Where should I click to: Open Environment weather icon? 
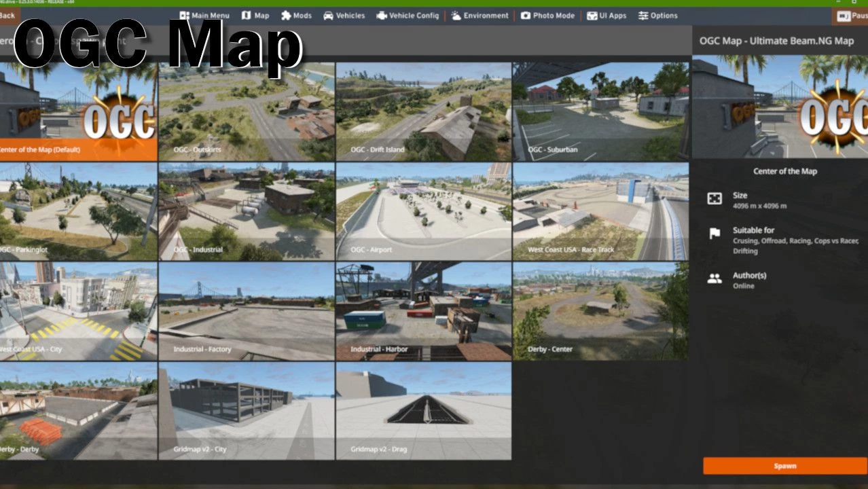click(456, 16)
